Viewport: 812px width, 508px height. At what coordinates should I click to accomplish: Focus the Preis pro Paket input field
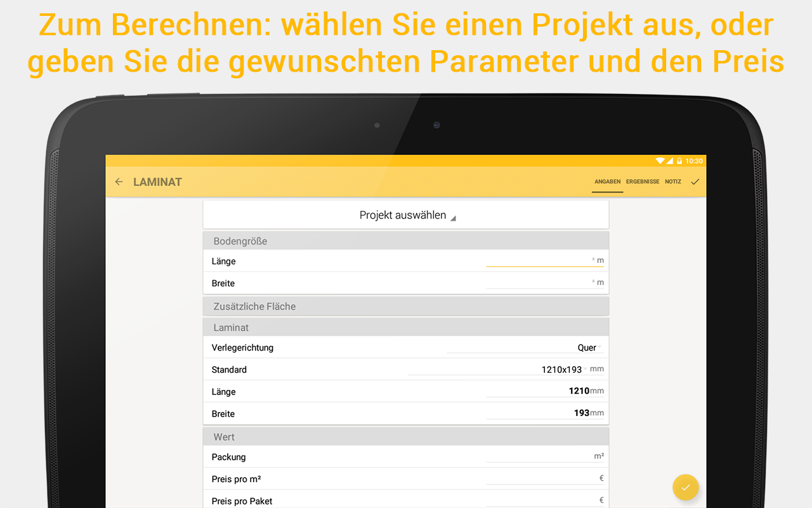(545, 500)
